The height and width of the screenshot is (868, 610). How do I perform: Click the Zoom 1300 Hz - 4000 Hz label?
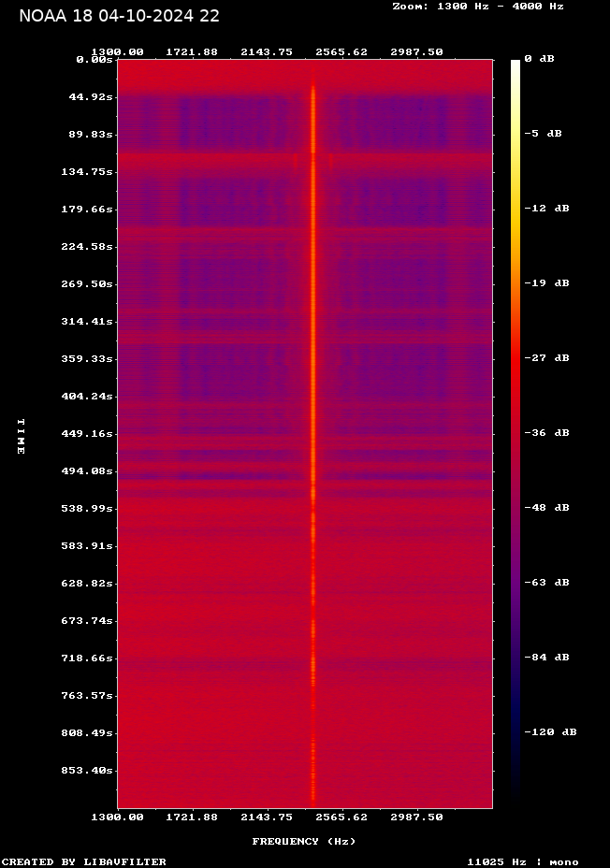point(477,7)
